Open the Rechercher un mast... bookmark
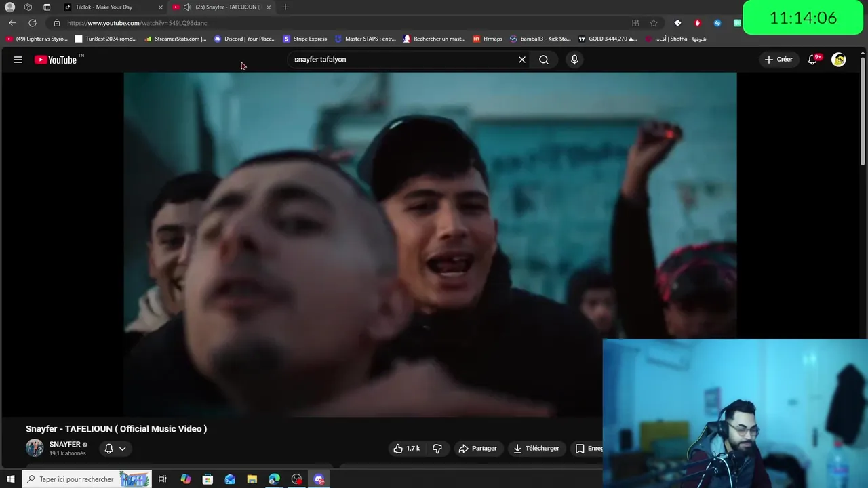 coord(435,39)
